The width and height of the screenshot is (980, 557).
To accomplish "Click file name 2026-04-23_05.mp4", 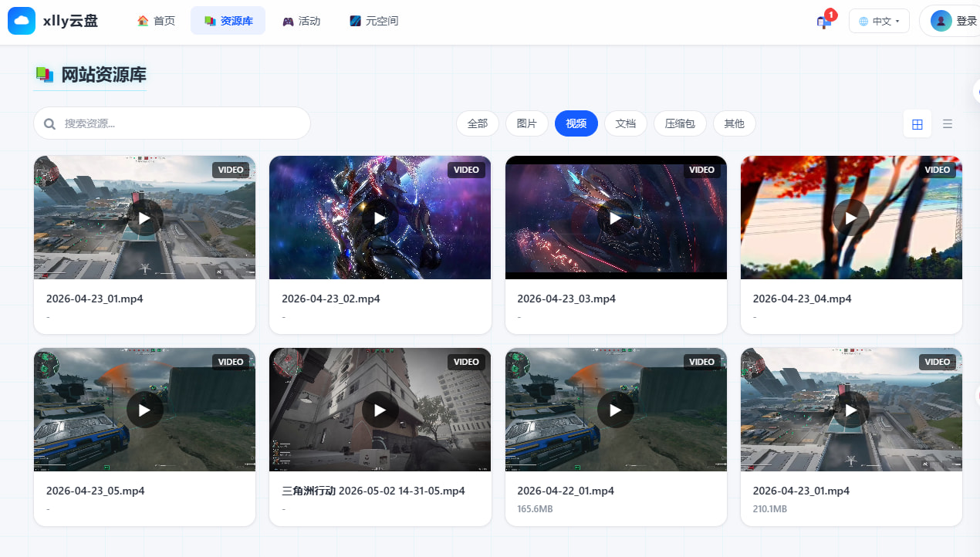I will [x=96, y=491].
